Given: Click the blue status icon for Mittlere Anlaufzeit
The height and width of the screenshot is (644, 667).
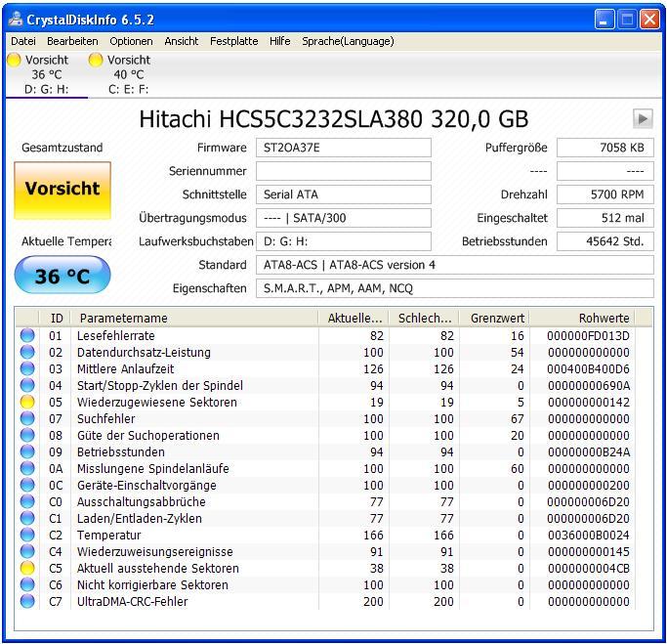Looking at the screenshot, I should click(x=27, y=368).
